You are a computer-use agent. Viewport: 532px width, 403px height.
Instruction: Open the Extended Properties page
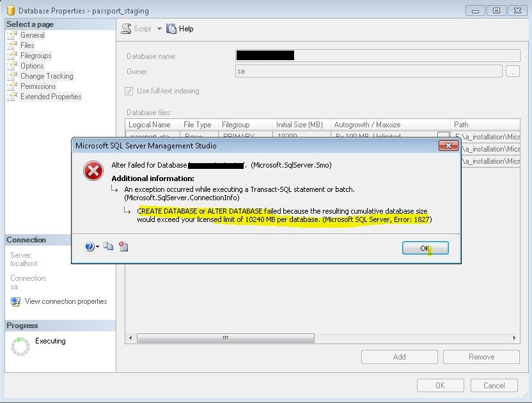(x=51, y=97)
